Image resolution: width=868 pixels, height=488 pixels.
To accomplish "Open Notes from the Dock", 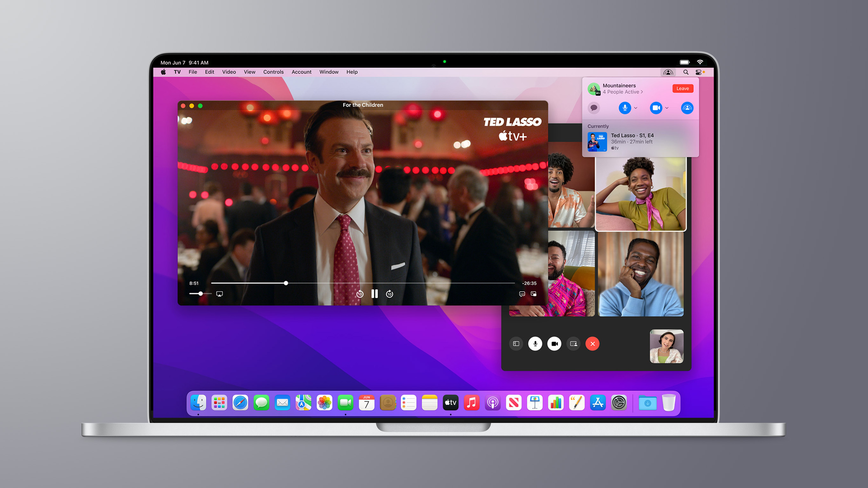I will click(430, 403).
